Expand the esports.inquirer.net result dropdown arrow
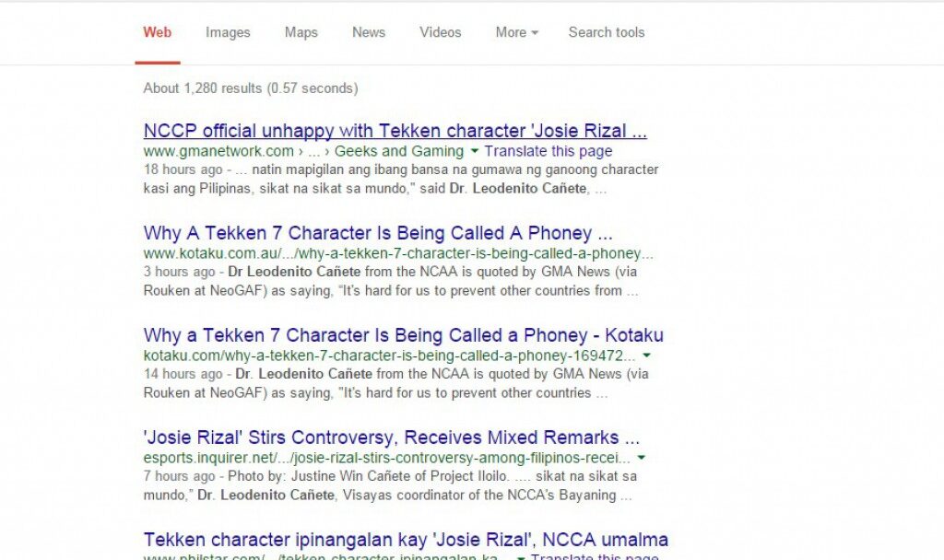 pos(642,458)
